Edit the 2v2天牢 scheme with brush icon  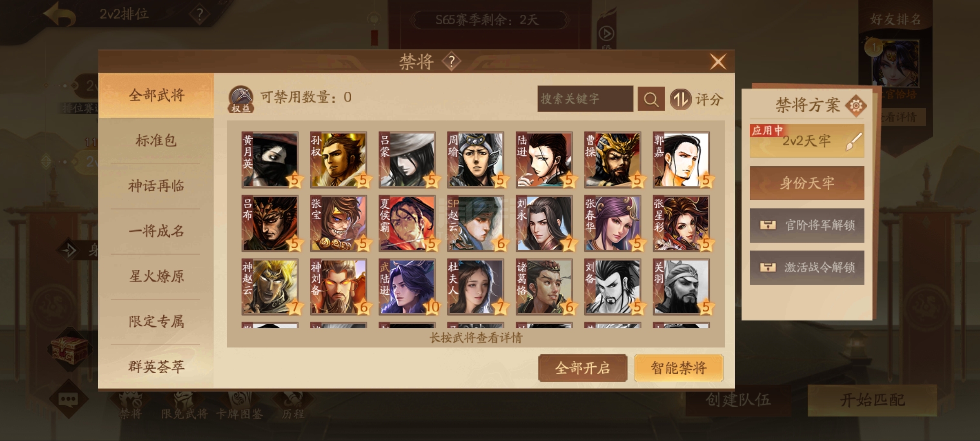(854, 142)
